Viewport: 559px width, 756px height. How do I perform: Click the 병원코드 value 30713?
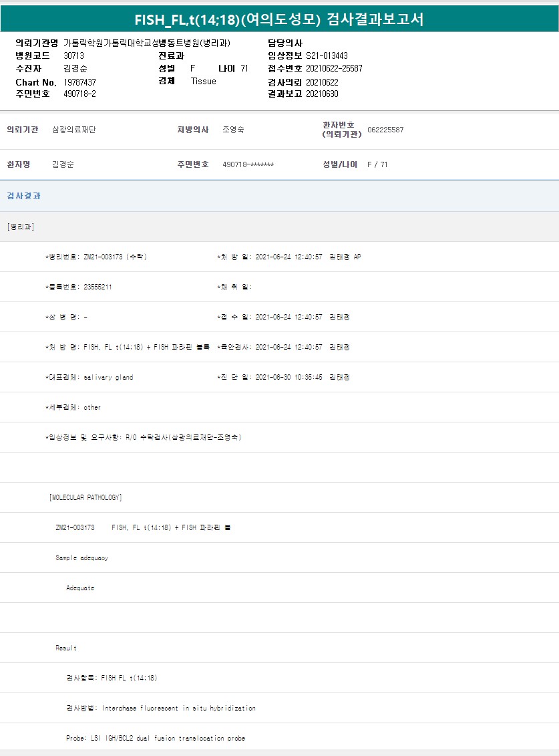pyautogui.click(x=73, y=55)
